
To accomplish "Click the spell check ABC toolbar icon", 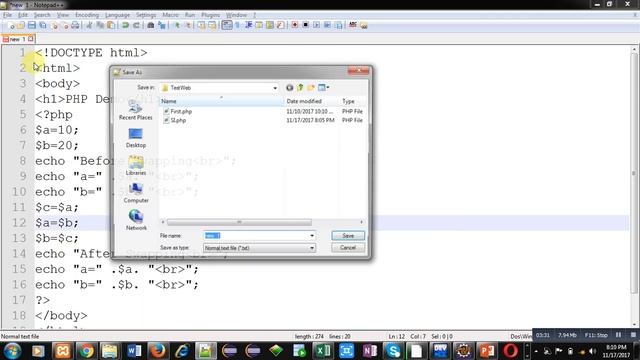I will tap(353, 25).
